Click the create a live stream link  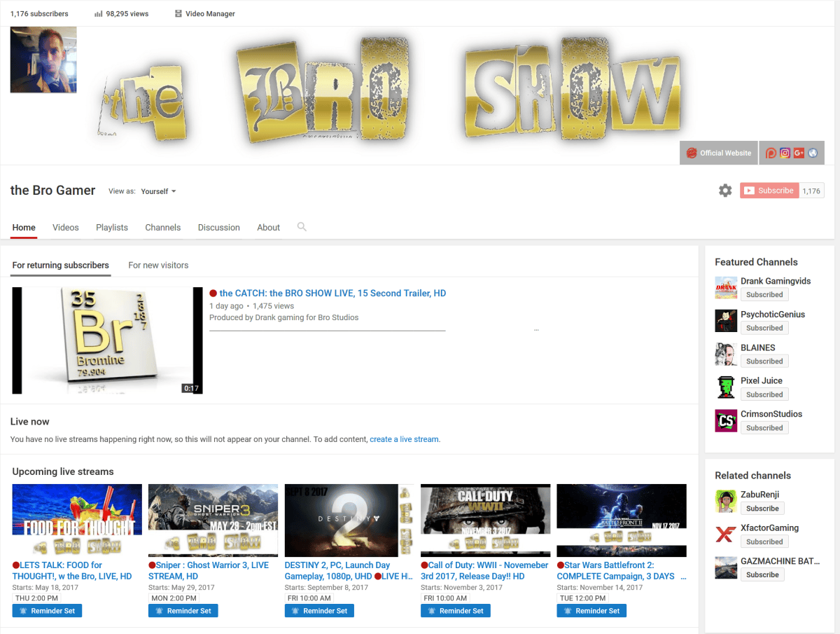pos(405,439)
